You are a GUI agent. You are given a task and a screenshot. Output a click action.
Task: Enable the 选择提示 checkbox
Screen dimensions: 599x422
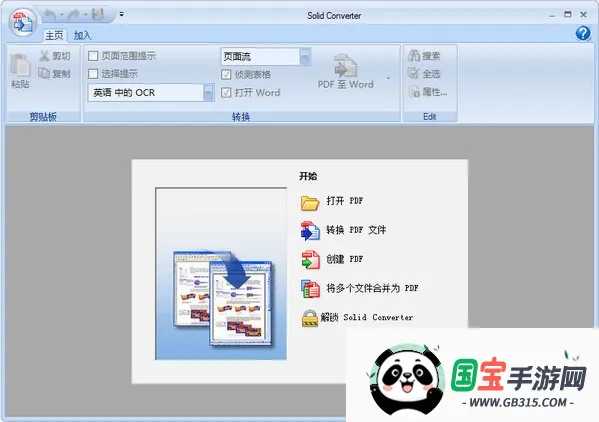point(93,74)
